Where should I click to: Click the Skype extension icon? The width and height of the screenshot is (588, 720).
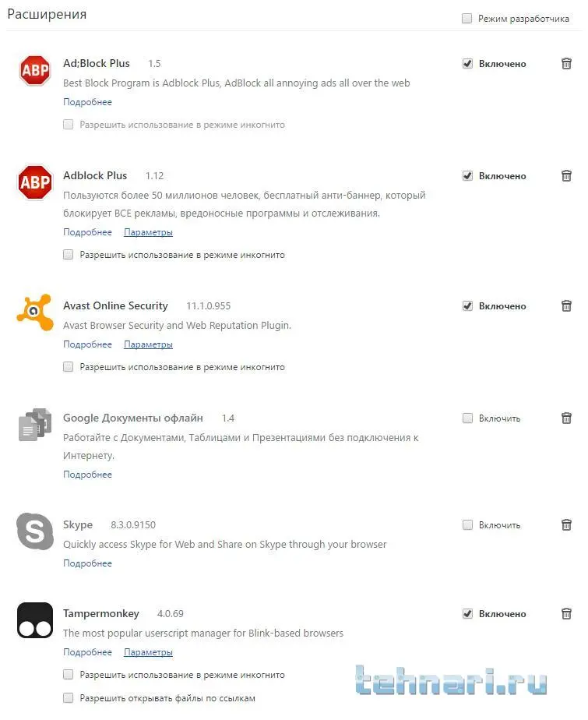tap(34, 531)
